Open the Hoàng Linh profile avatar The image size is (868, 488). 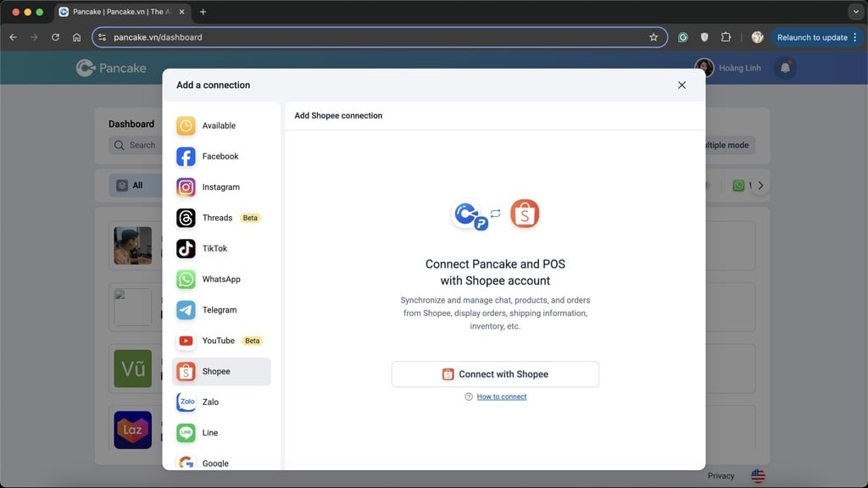pyautogui.click(x=704, y=68)
